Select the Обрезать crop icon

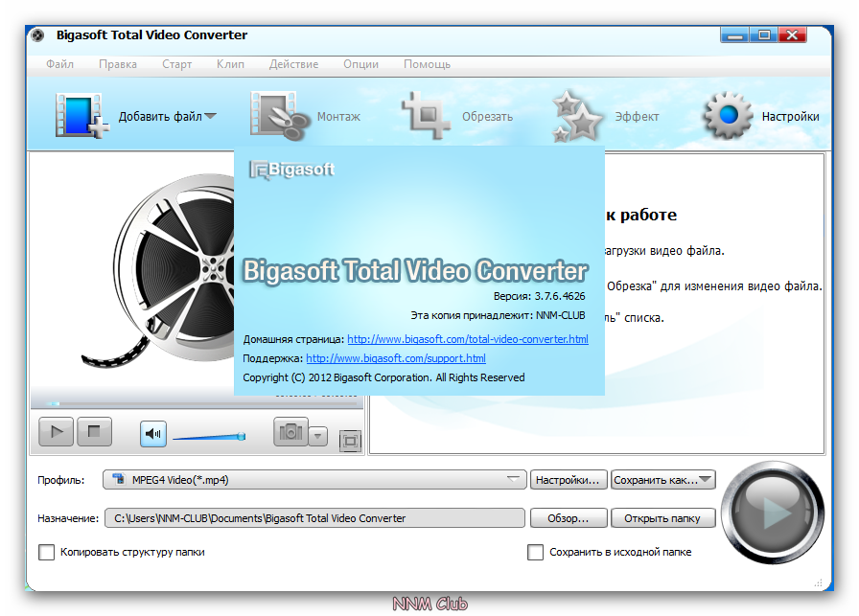426,116
